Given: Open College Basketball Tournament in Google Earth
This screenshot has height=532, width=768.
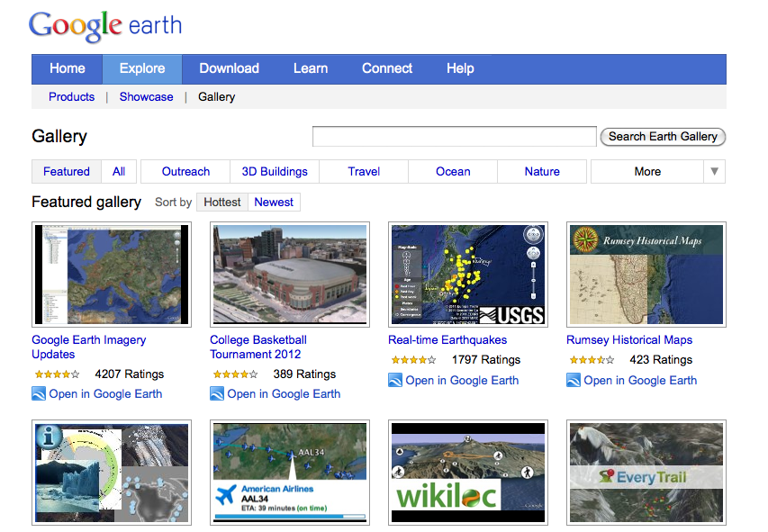Looking at the screenshot, I should 284,394.
